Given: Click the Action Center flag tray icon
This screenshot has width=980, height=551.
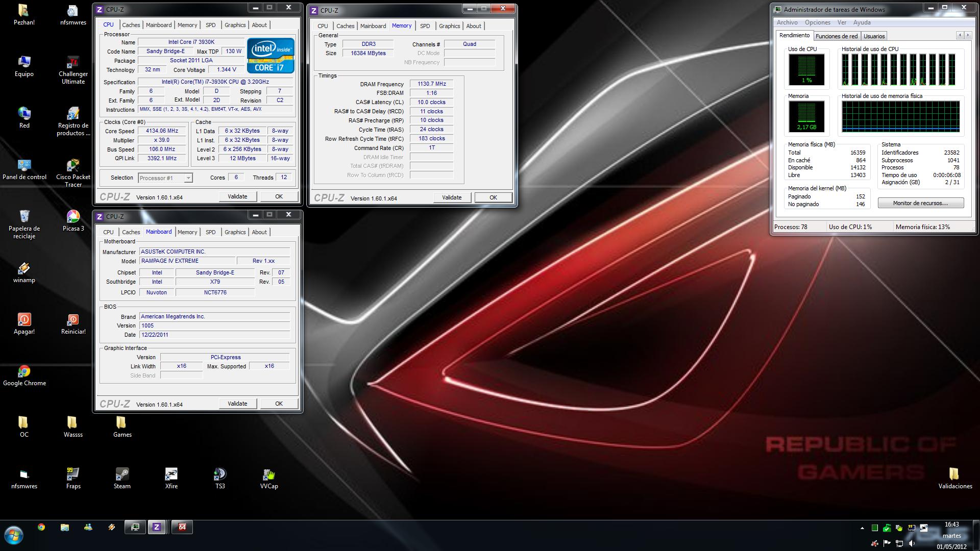Looking at the screenshot, I should click(x=887, y=543).
